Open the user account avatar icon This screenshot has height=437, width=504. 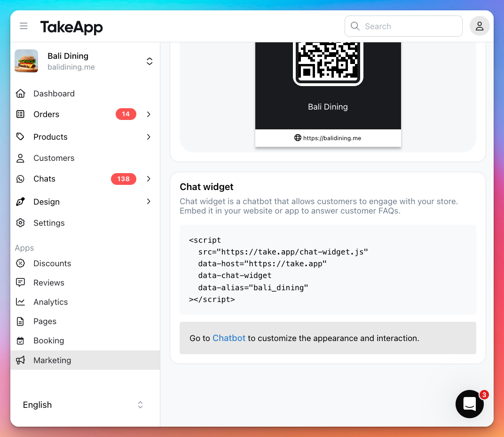(x=479, y=26)
